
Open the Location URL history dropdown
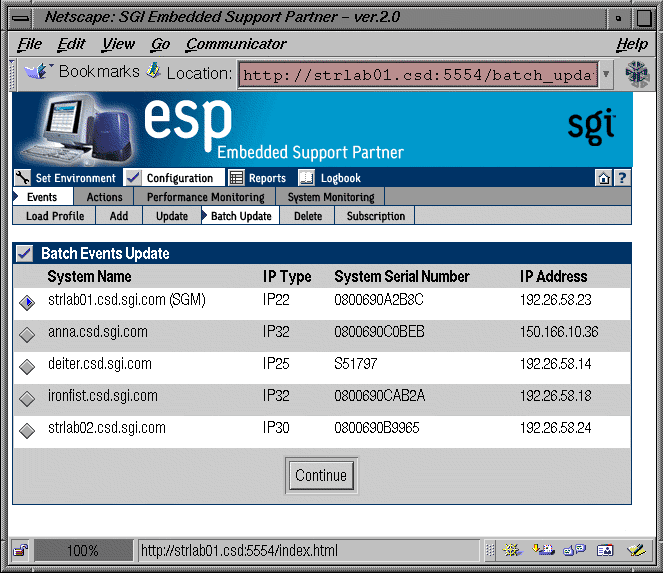606,74
